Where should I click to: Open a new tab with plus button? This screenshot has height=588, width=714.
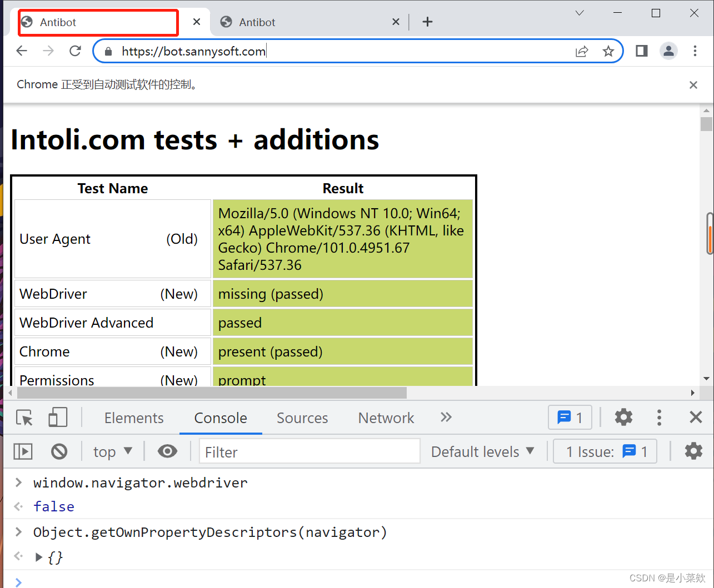click(x=427, y=22)
